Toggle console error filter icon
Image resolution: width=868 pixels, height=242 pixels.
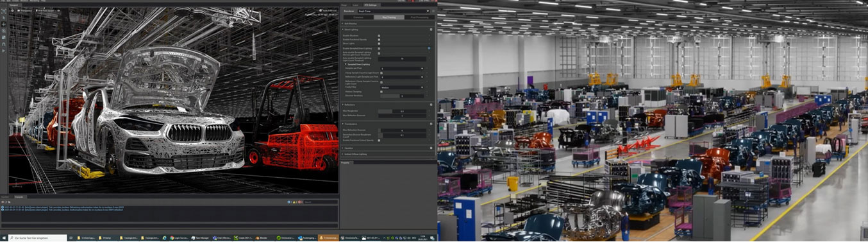(x=299, y=202)
